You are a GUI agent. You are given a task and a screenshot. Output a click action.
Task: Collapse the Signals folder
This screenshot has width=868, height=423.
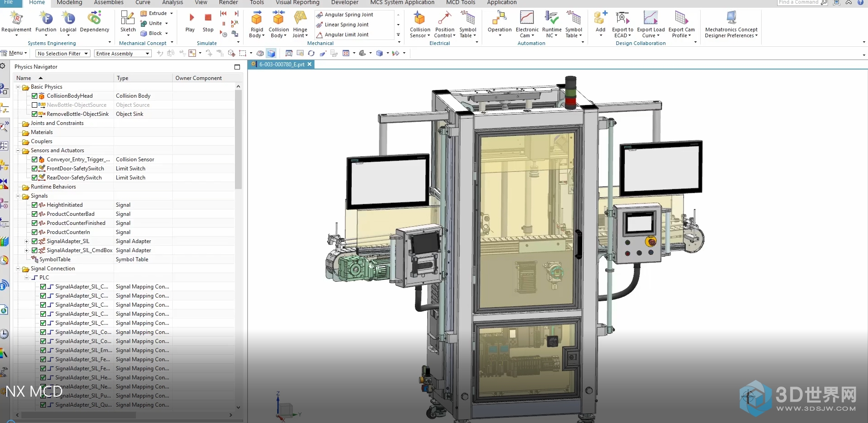tap(18, 196)
